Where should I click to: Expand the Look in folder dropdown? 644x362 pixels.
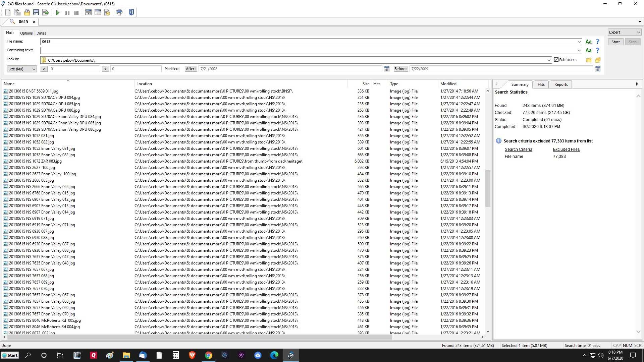click(549, 60)
